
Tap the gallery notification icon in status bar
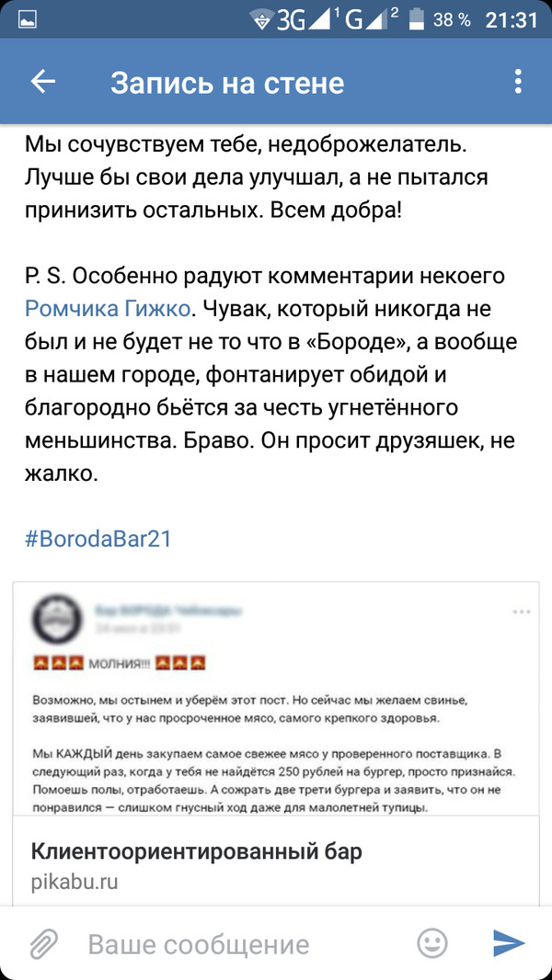click(x=29, y=19)
